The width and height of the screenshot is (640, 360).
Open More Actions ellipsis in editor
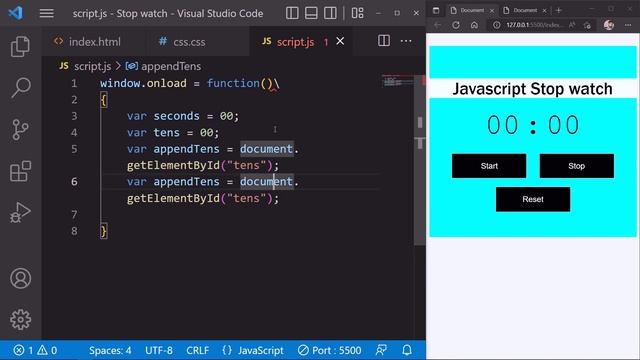tap(406, 41)
